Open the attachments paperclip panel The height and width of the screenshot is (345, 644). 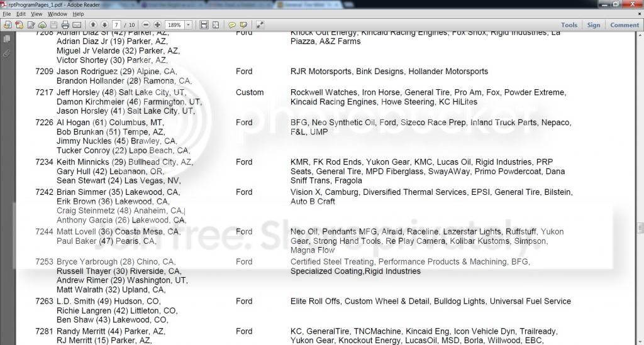7,53
